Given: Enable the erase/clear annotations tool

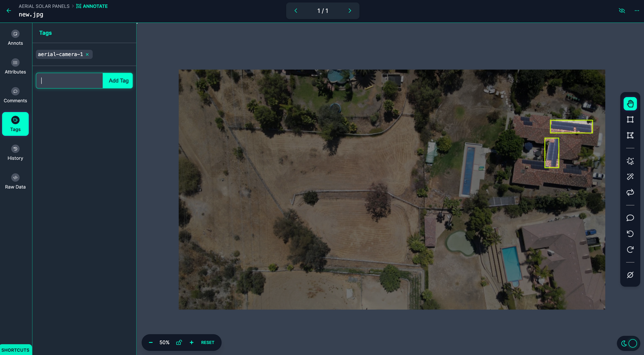Looking at the screenshot, I should click(x=630, y=275).
